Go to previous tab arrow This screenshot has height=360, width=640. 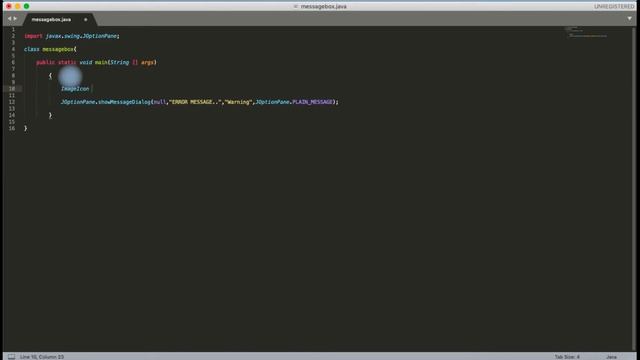9,18
